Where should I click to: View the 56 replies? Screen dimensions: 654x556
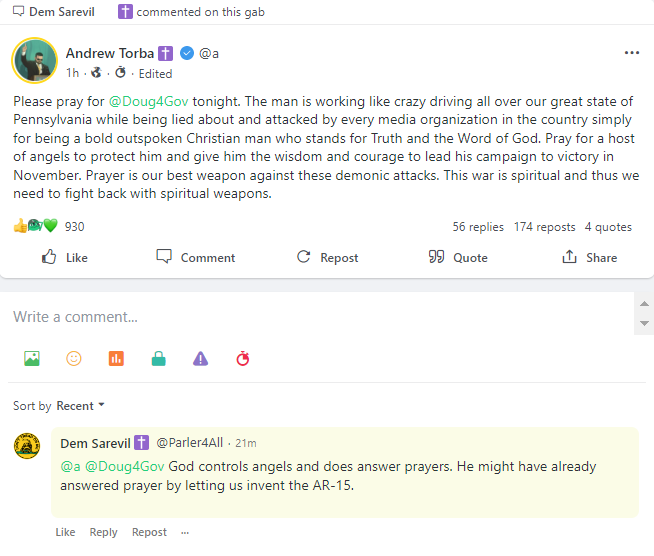(478, 227)
